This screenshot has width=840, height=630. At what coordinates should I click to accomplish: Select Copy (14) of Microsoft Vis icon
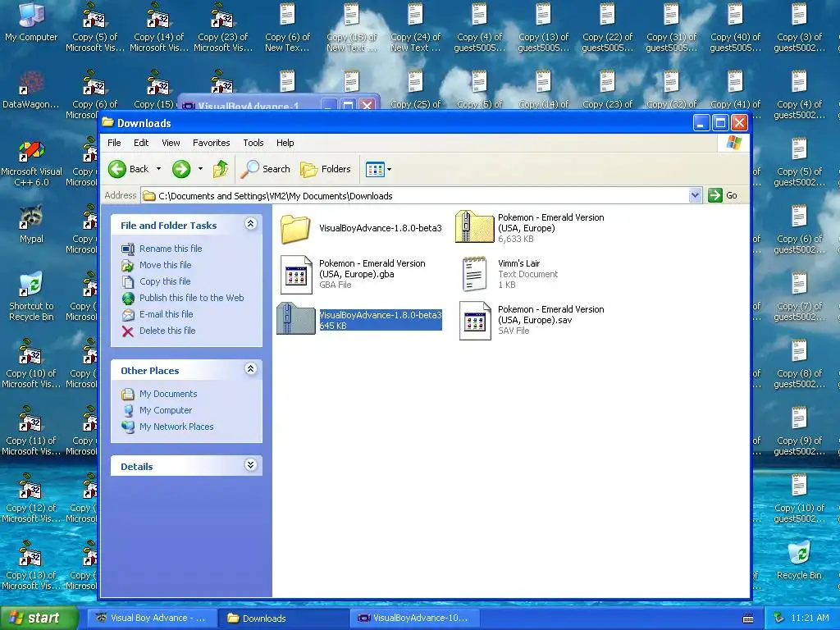point(158,15)
